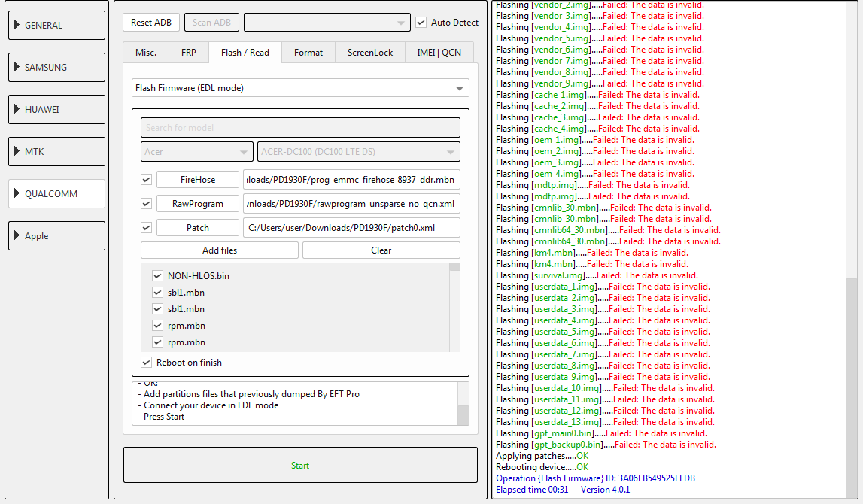Click the log panel vertical scrollbar
The width and height of the screenshot is (863, 504).
pyautogui.click(x=852, y=250)
